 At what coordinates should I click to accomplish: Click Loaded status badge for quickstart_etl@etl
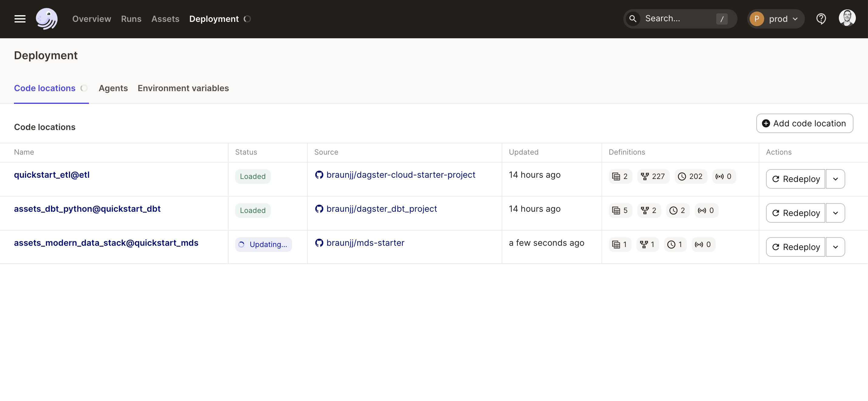[x=253, y=177]
